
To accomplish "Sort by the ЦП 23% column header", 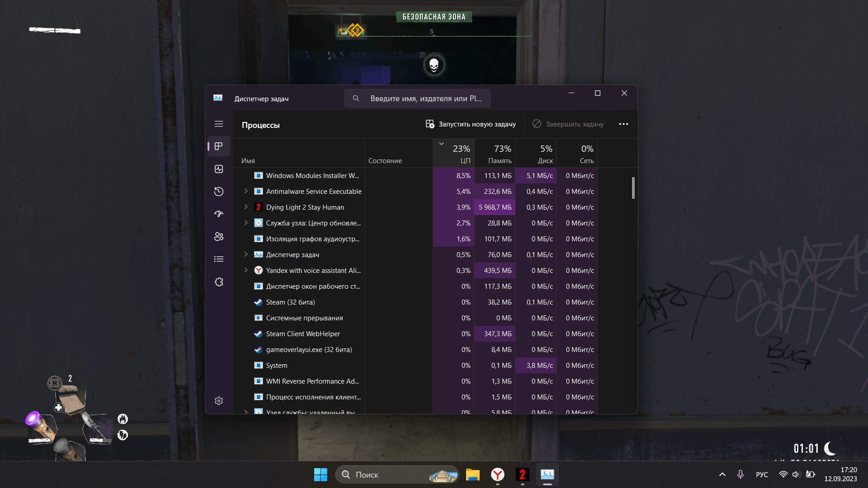I will 453,153.
